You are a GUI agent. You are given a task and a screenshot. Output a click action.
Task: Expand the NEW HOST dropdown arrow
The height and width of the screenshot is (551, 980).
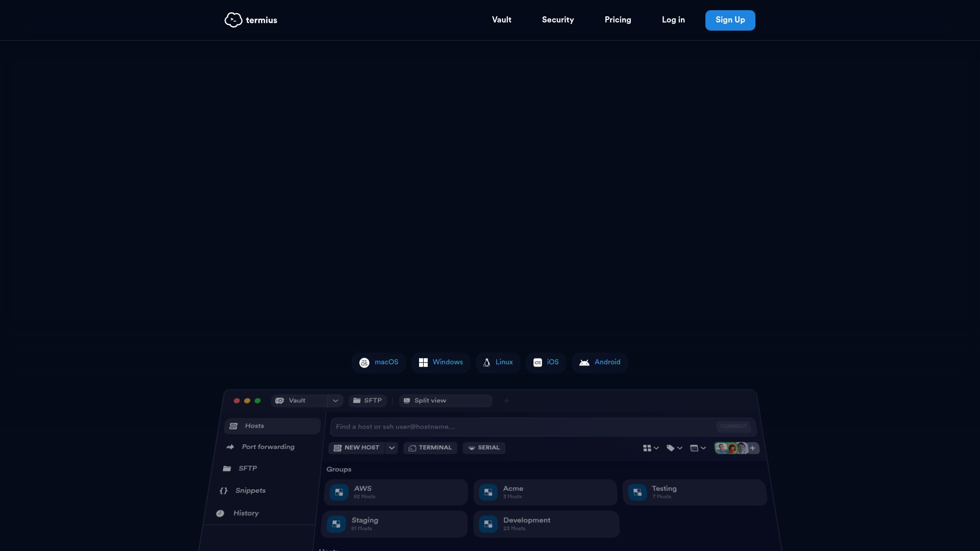[x=391, y=447]
